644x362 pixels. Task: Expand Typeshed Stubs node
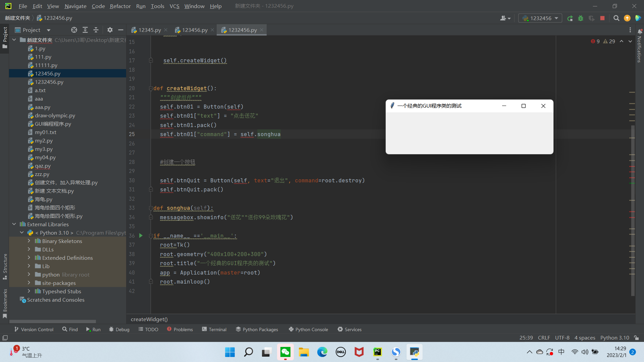pyautogui.click(x=29, y=291)
